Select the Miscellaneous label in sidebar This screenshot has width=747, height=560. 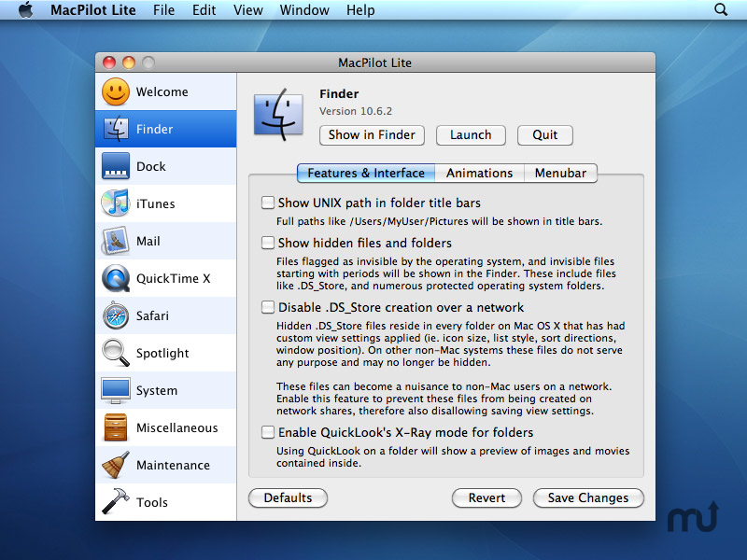(x=176, y=428)
